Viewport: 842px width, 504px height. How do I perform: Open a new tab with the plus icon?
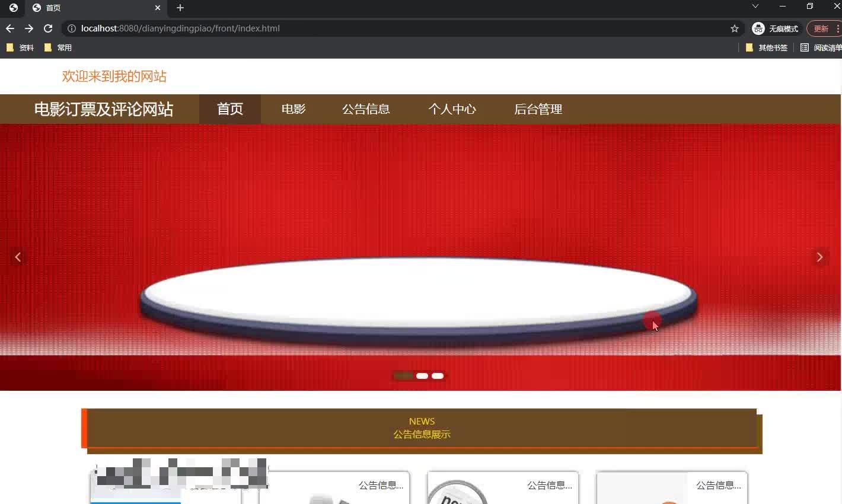point(180,8)
